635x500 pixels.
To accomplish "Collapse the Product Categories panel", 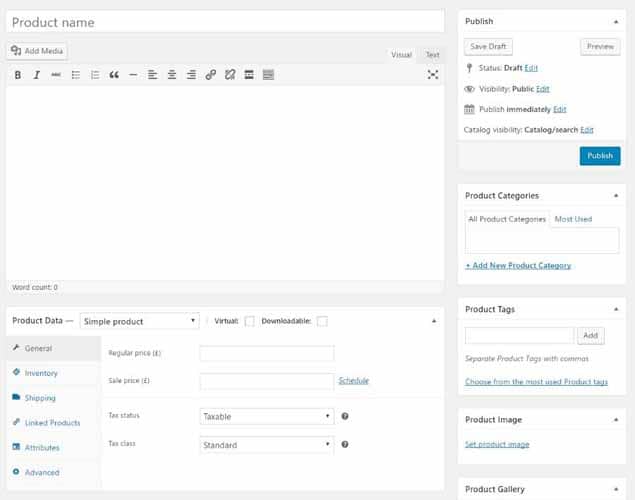I will click(616, 196).
